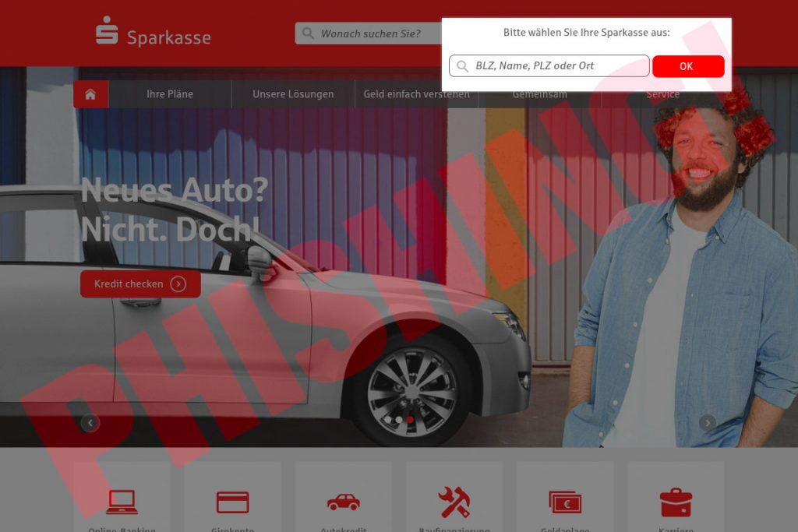798x532 pixels.
Task: Open the Online-Banking laptop icon
Action: (122, 502)
